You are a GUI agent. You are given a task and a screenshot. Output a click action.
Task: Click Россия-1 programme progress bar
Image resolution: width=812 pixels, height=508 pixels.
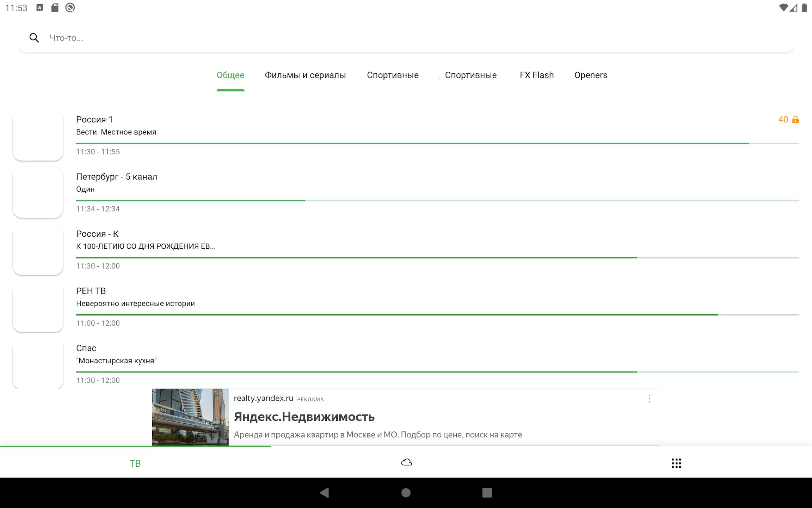click(x=438, y=143)
